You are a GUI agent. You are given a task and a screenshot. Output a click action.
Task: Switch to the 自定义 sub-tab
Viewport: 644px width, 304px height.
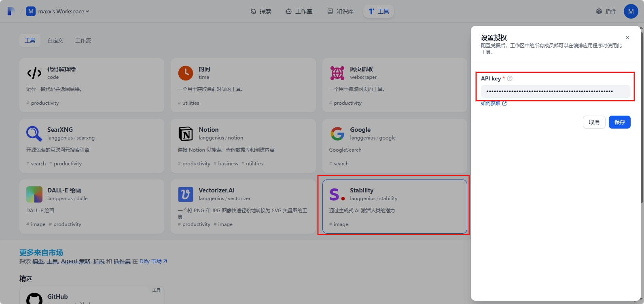55,40
